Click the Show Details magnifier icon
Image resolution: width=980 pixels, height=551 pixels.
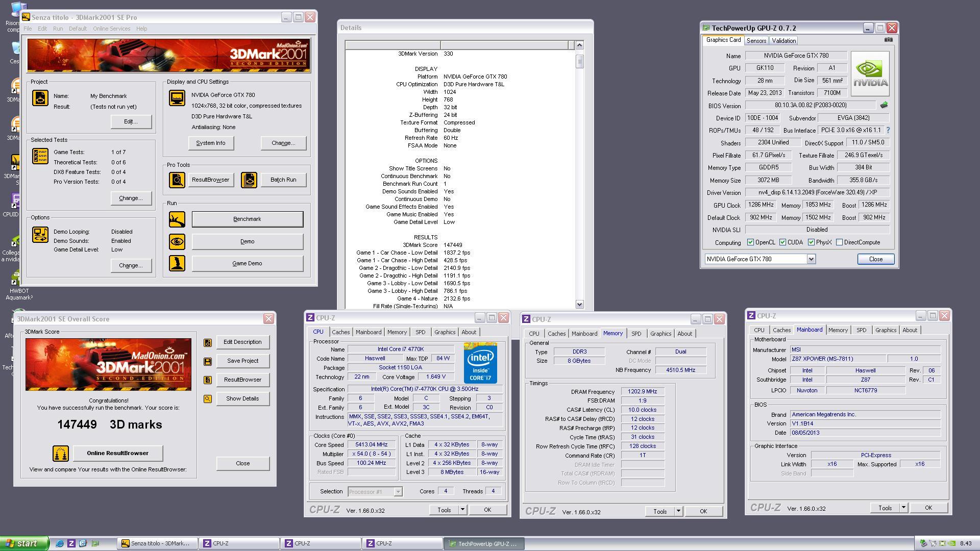pyautogui.click(x=208, y=399)
